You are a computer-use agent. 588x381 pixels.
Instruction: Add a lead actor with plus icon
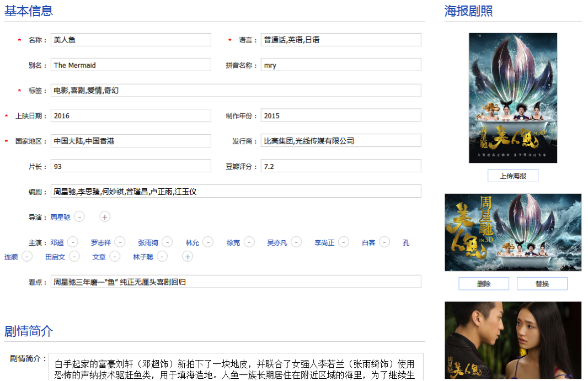tap(188, 257)
